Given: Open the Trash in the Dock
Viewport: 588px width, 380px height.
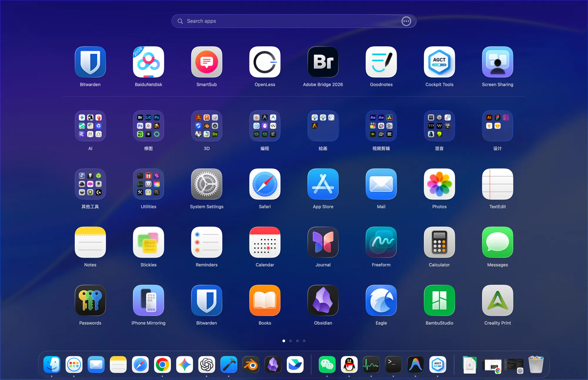Looking at the screenshot, I should (536, 365).
